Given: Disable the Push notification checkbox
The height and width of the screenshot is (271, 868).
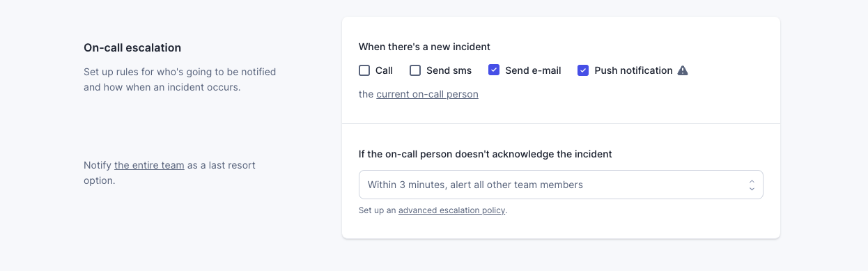Looking at the screenshot, I should (583, 70).
